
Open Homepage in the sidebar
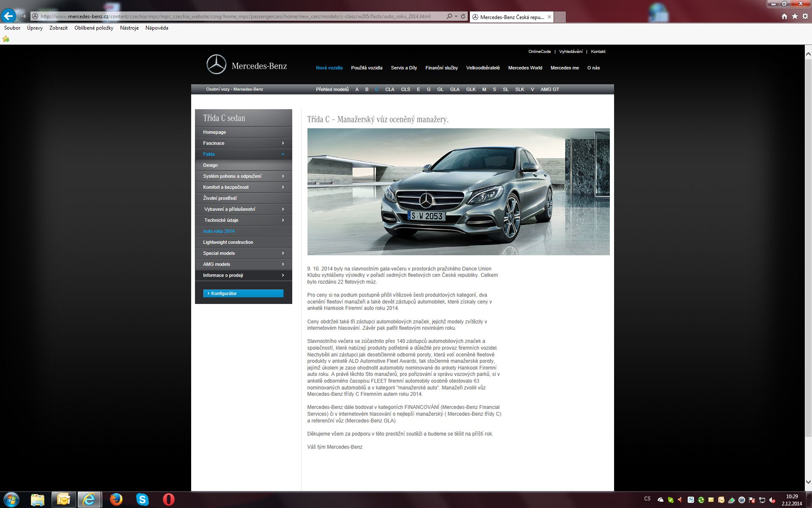coord(244,132)
